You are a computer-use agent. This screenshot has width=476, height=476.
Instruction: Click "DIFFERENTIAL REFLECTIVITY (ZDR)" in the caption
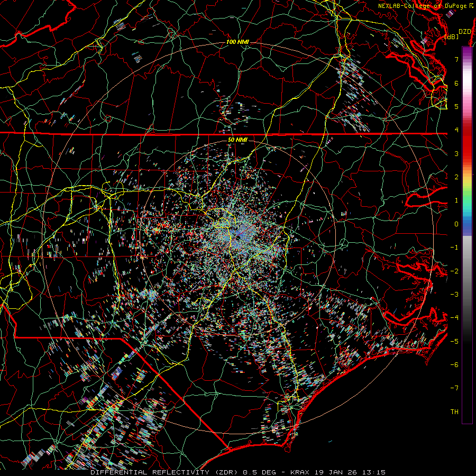pyautogui.click(x=165, y=472)
